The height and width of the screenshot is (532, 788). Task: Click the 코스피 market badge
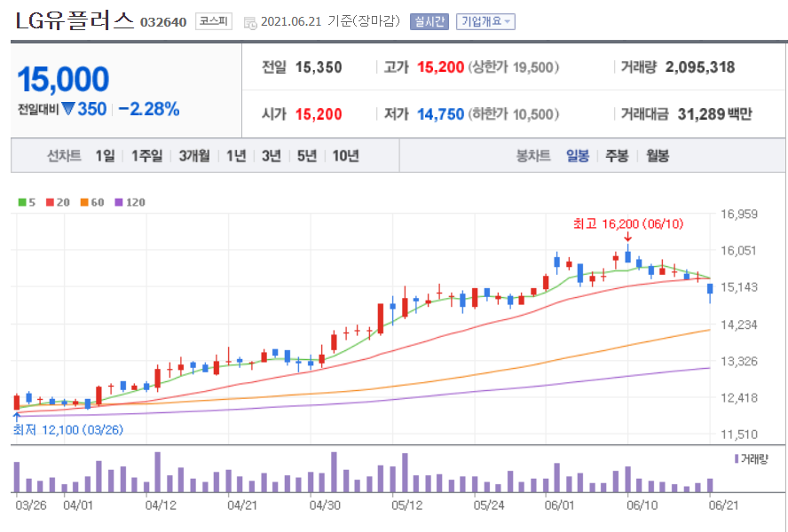point(214,21)
